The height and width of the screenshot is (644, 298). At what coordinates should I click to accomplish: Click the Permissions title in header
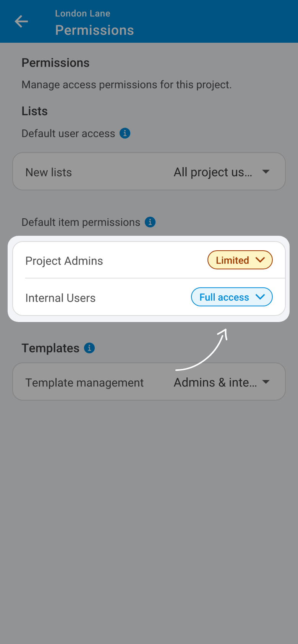pos(94,30)
